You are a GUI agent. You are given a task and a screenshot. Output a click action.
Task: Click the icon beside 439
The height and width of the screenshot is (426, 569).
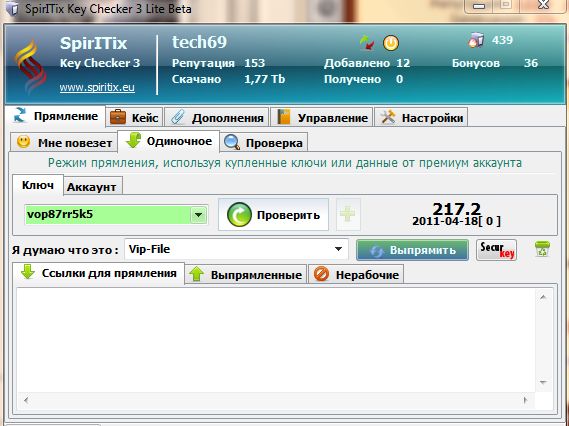click(476, 40)
